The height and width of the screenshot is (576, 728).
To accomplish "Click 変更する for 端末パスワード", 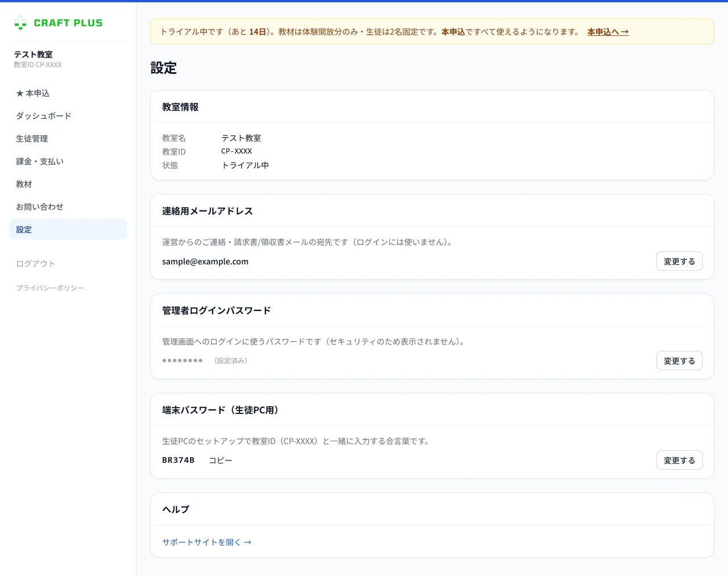I will pyautogui.click(x=680, y=461).
